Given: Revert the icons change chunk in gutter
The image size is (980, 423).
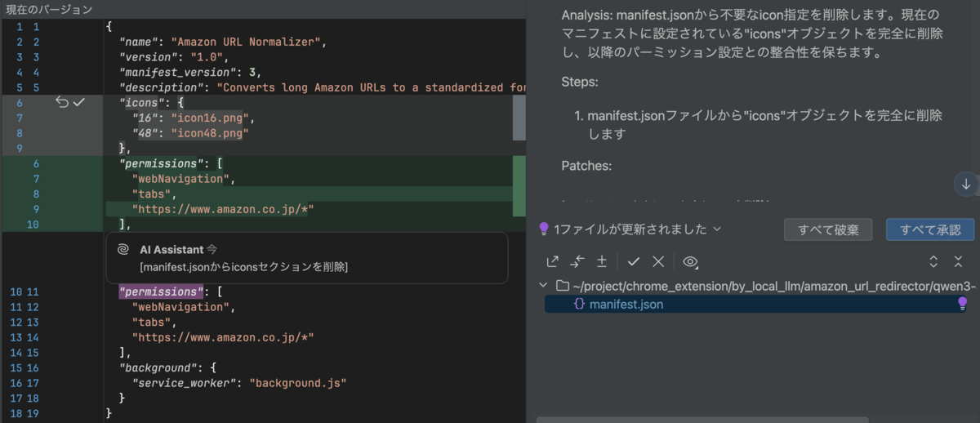Looking at the screenshot, I should pos(62,102).
